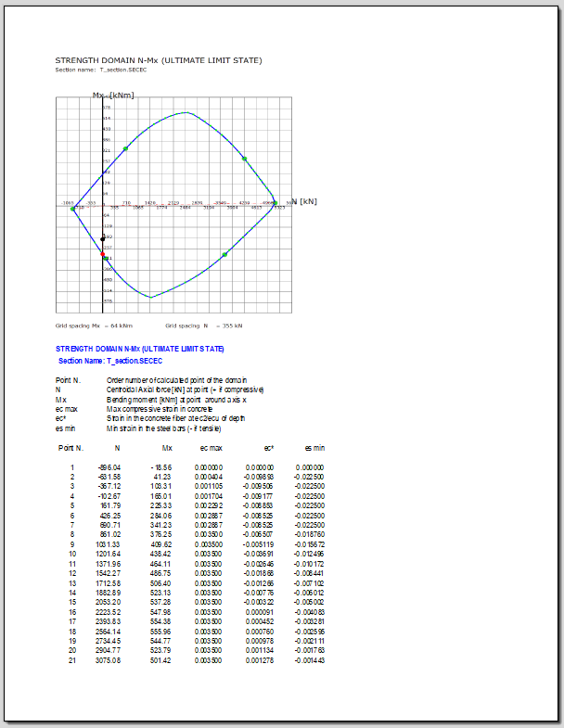Click ec* value '0.000978' in row 19
This screenshot has width=564, height=728.
[x=260, y=641]
